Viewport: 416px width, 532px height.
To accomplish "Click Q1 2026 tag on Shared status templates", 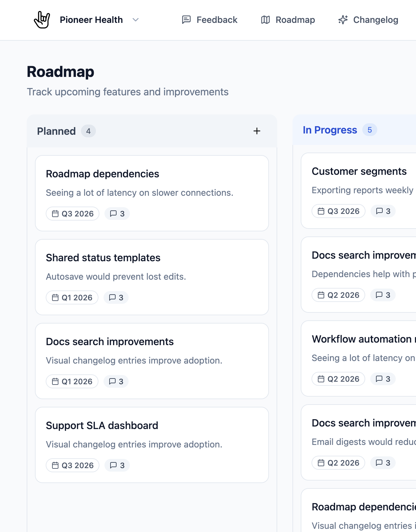I will (x=72, y=297).
